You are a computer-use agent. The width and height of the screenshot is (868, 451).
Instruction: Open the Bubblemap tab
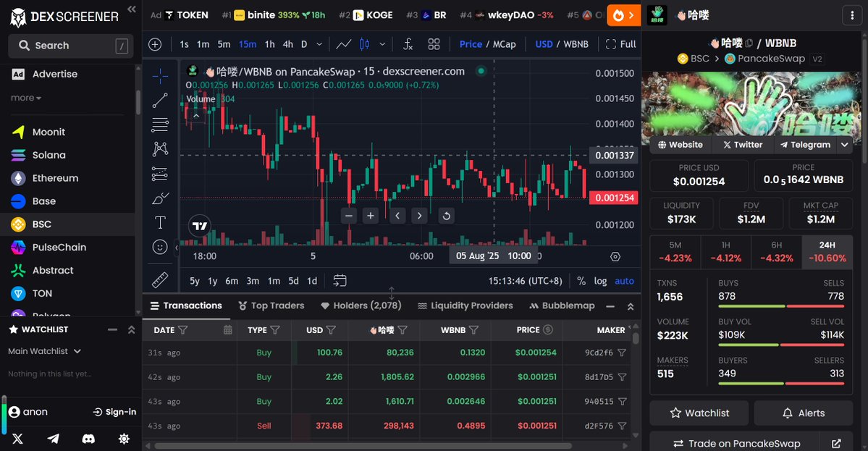pyautogui.click(x=562, y=306)
